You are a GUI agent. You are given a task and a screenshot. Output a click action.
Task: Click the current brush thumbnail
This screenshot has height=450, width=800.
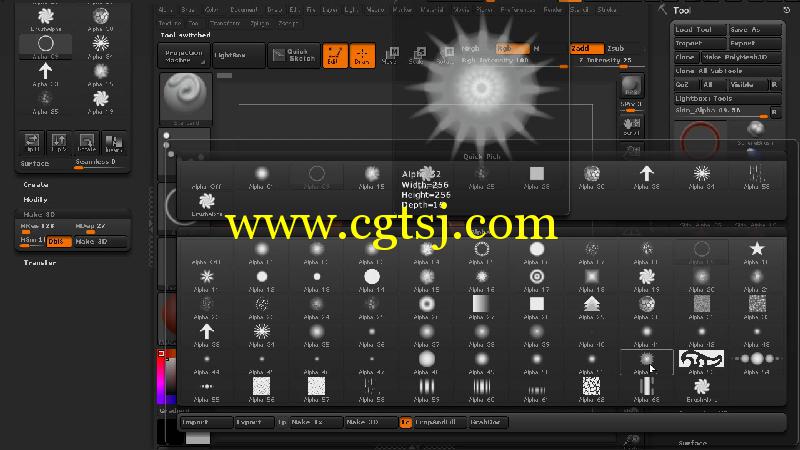[185, 98]
